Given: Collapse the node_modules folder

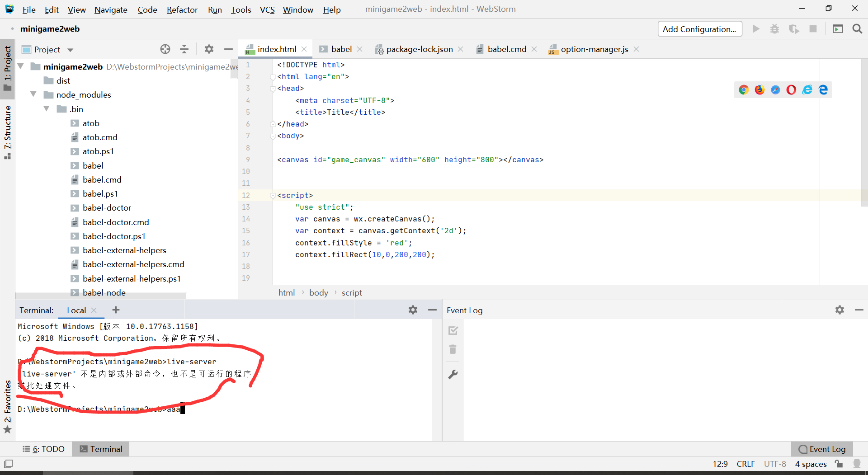Looking at the screenshot, I should click(33, 94).
